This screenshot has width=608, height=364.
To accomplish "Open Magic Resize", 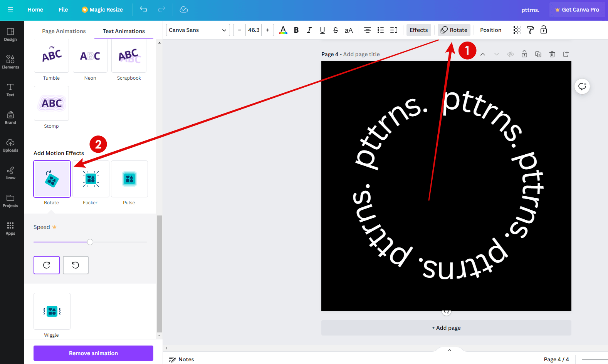I will [x=102, y=10].
